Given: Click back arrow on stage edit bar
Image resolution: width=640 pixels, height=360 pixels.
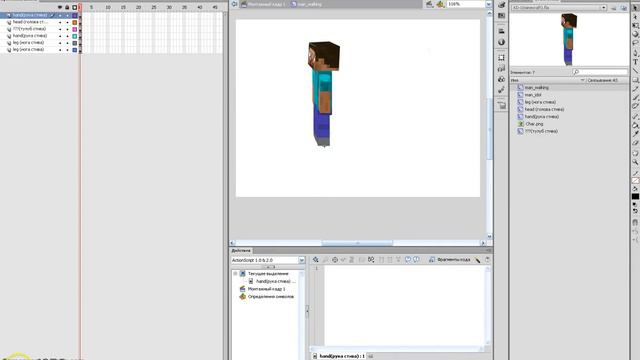Looking at the screenshot, I should [x=234, y=4].
